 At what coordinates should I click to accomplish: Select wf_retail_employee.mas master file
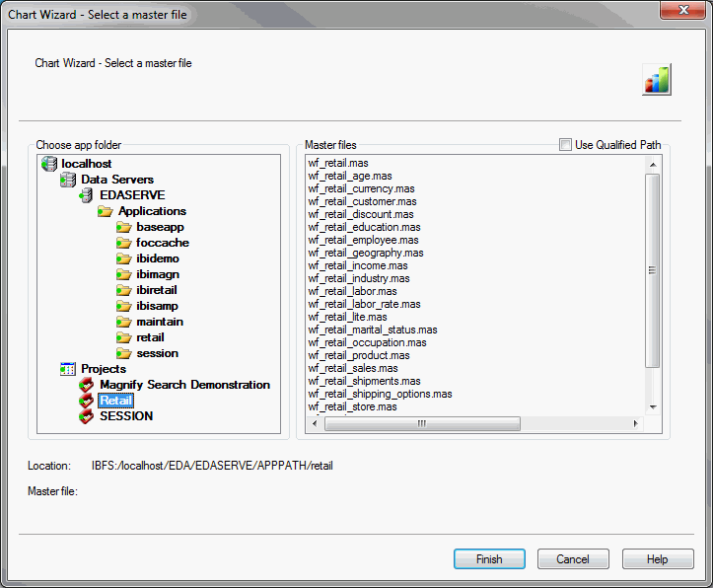coord(363,240)
